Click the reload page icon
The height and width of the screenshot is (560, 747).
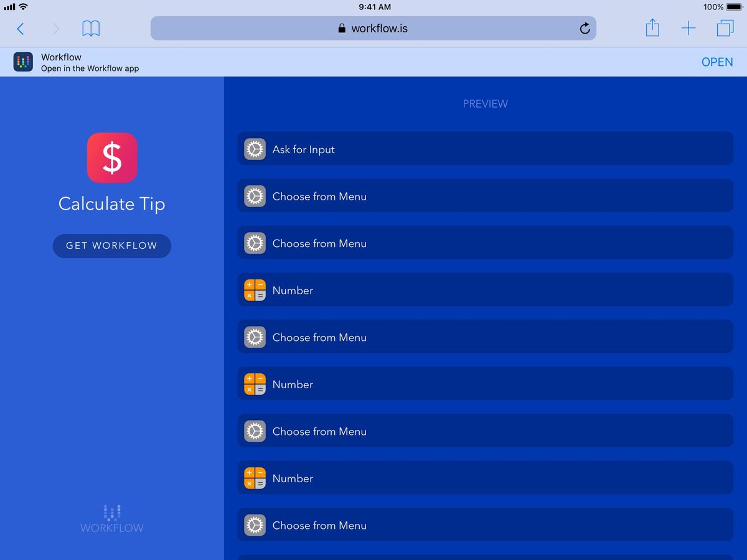[585, 28]
